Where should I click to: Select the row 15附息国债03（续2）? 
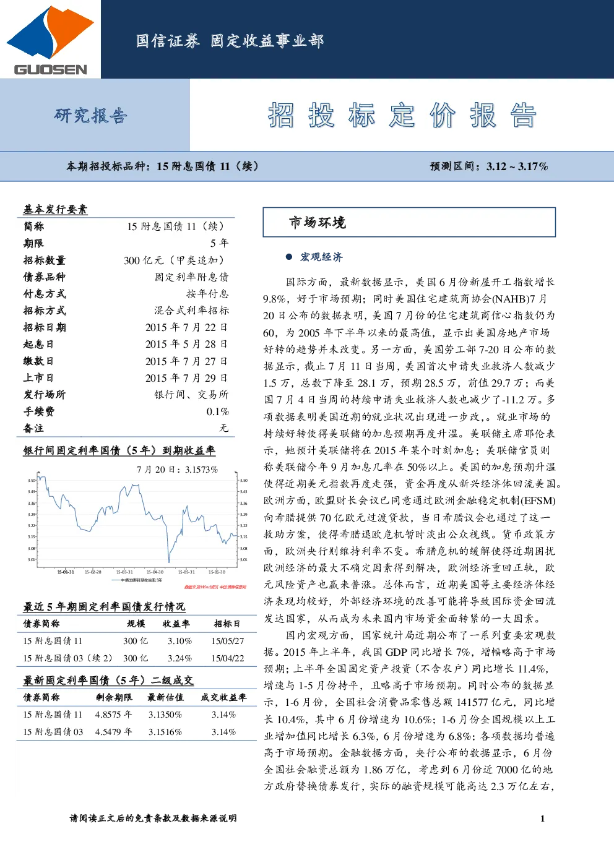pos(137,658)
